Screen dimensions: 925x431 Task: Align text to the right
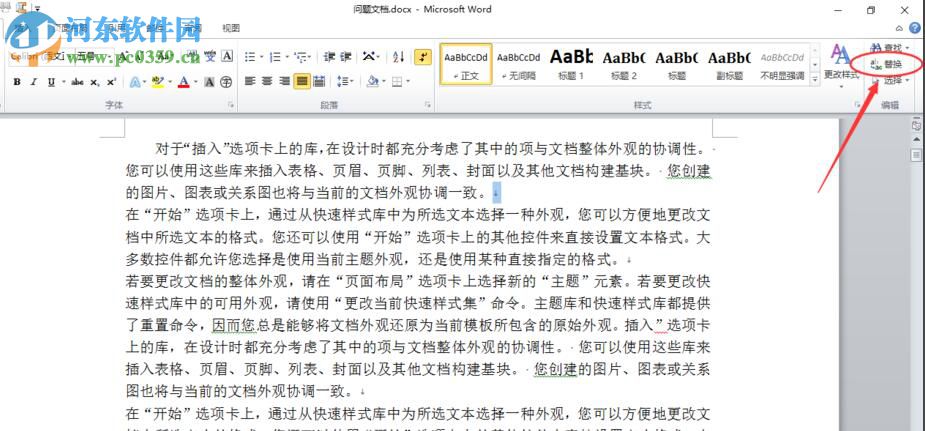[x=285, y=81]
